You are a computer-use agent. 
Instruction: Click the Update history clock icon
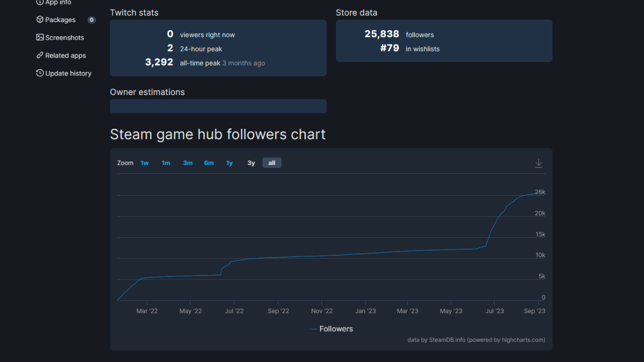(x=40, y=73)
